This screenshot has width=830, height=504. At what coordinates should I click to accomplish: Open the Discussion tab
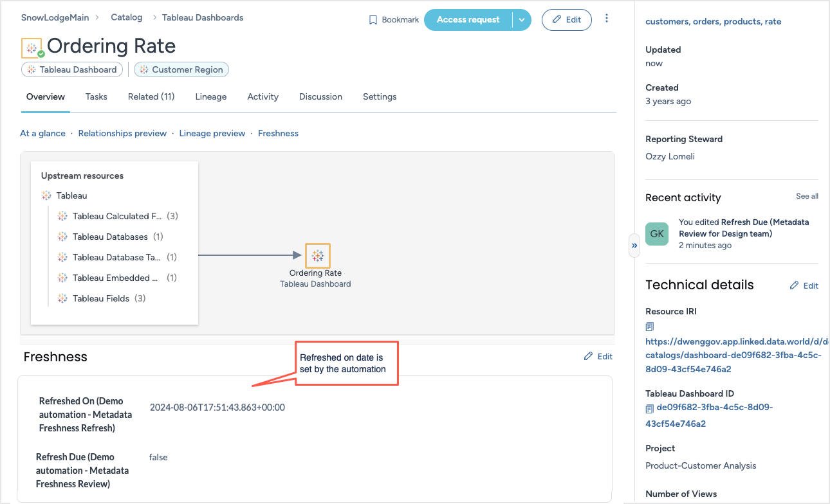pyautogui.click(x=320, y=96)
